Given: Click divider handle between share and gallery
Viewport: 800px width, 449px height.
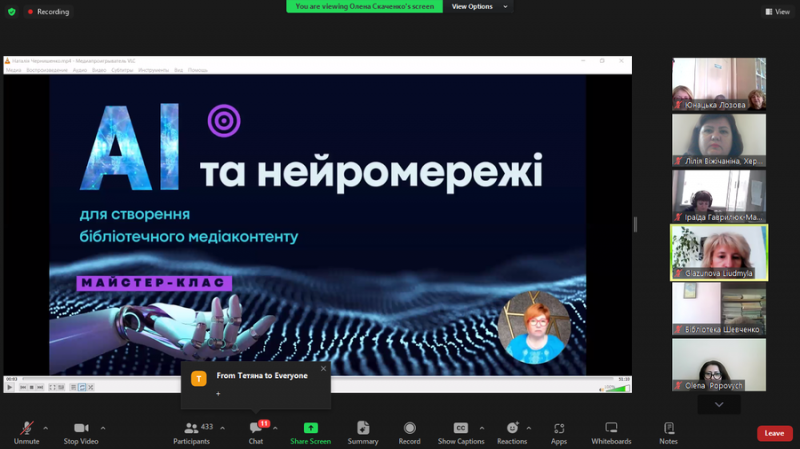Looking at the screenshot, I should click(635, 224).
